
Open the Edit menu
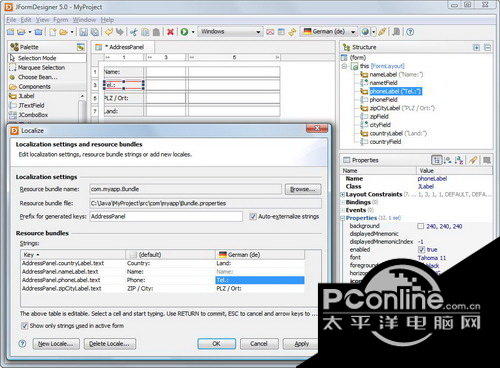tap(26, 20)
